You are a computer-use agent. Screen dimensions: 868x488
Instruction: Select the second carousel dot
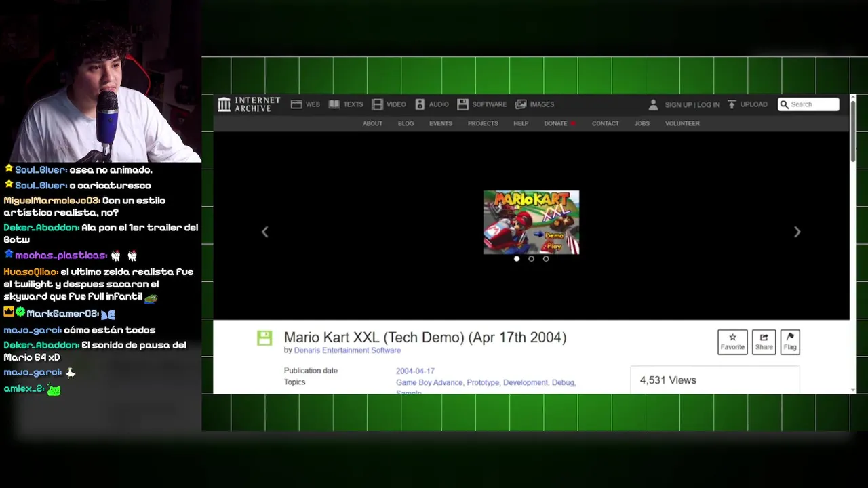(531, 258)
